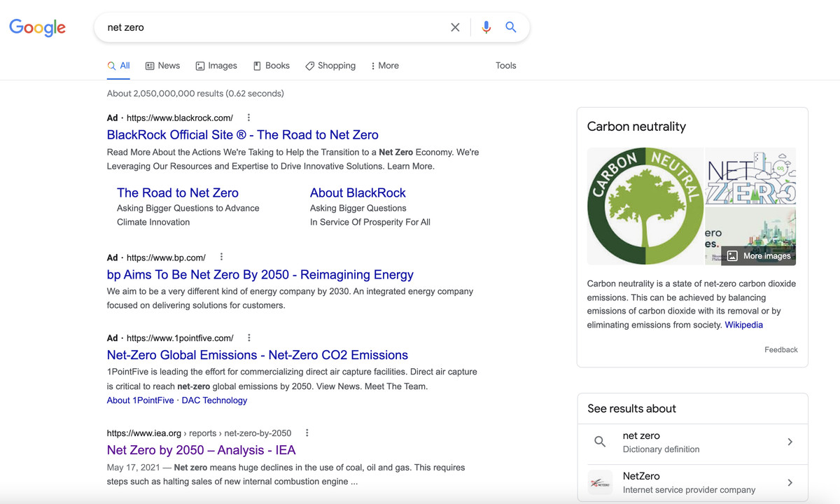This screenshot has height=504, width=840.
Task: Click the magnifying glass search icon
Action: (x=511, y=27)
